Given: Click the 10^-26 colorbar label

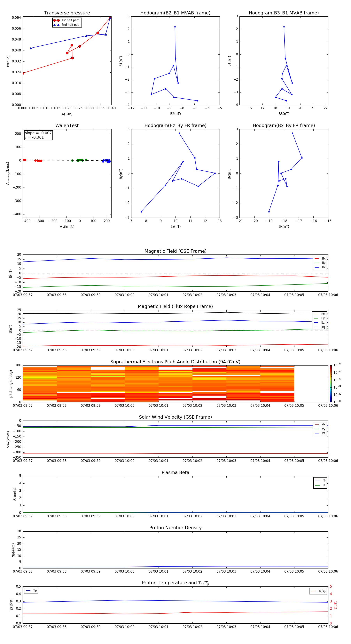Looking at the screenshot, I should pos(337,365).
